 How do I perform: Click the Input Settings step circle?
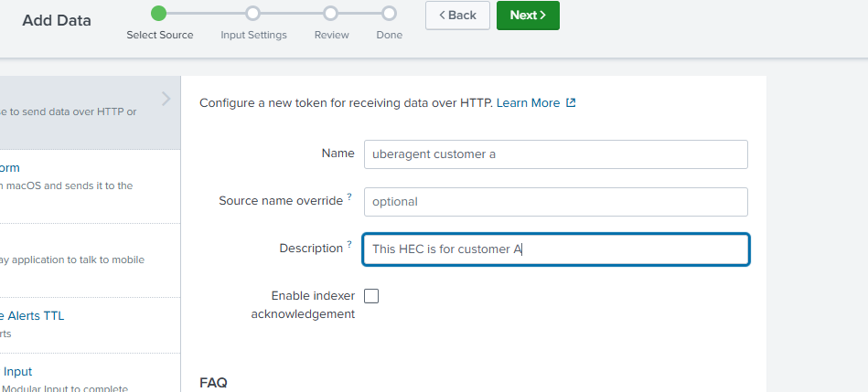(253, 13)
